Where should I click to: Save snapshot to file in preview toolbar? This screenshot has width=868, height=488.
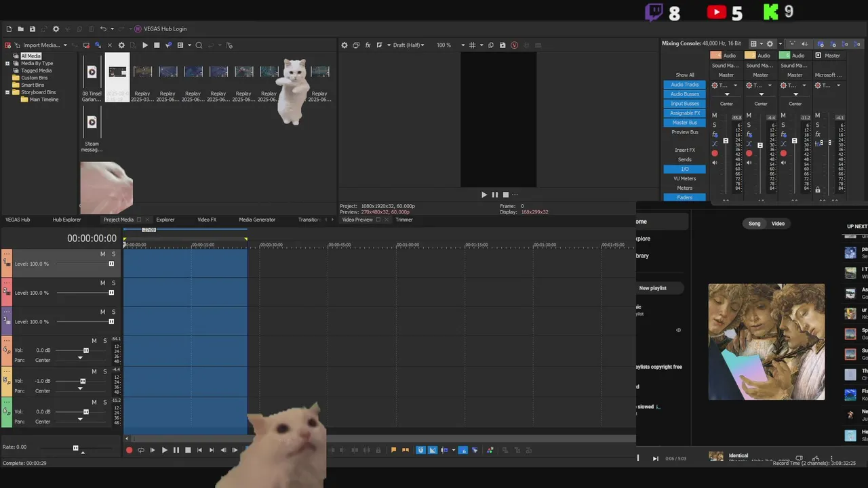point(502,45)
